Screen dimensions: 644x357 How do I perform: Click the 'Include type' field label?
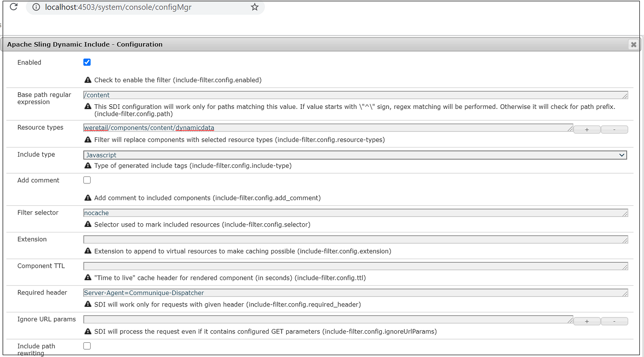click(36, 154)
